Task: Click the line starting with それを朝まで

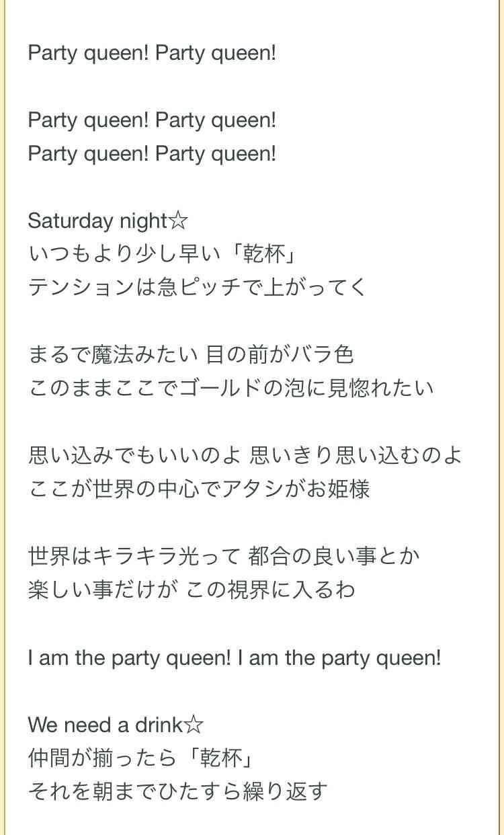Action: 178,791
